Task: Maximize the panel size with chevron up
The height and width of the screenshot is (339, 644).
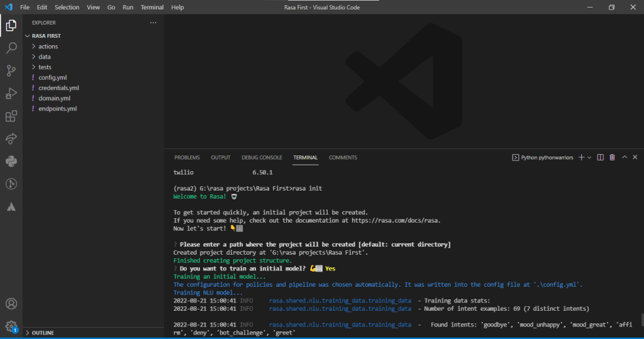Action: click(x=625, y=157)
